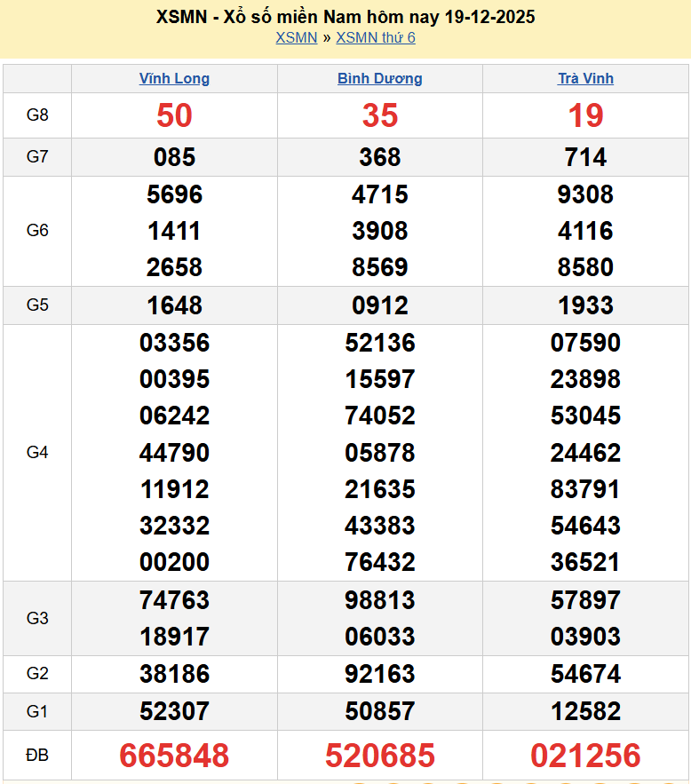Image resolution: width=691 pixels, height=784 pixels.
Task: Click Bình Dương special prize 520685
Action: [379, 756]
